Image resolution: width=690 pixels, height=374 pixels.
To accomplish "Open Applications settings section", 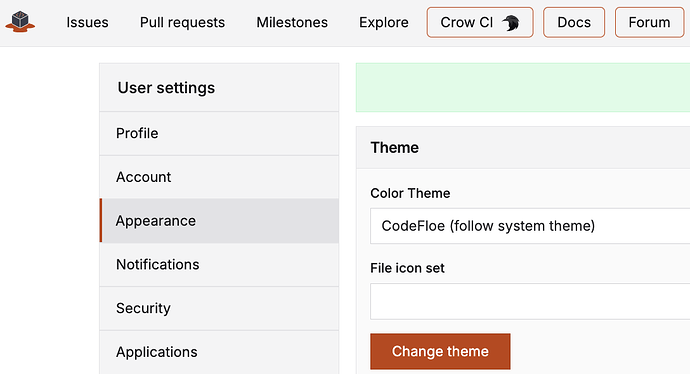I will click(219, 352).
